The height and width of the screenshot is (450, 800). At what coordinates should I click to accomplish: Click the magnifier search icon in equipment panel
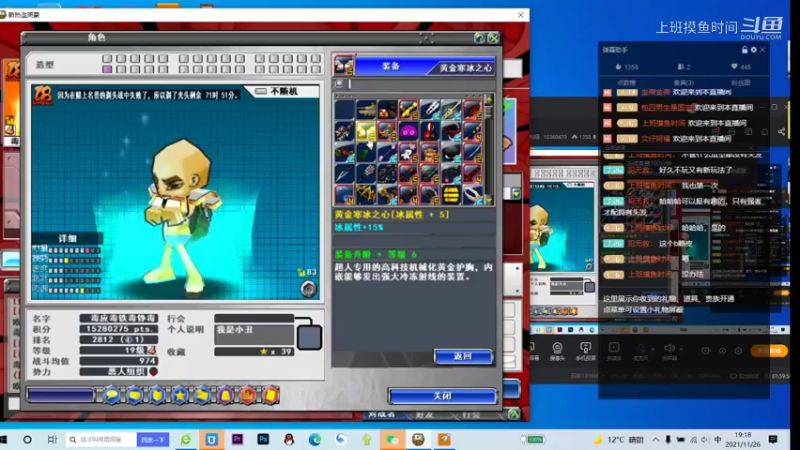(x=339, y=84)
